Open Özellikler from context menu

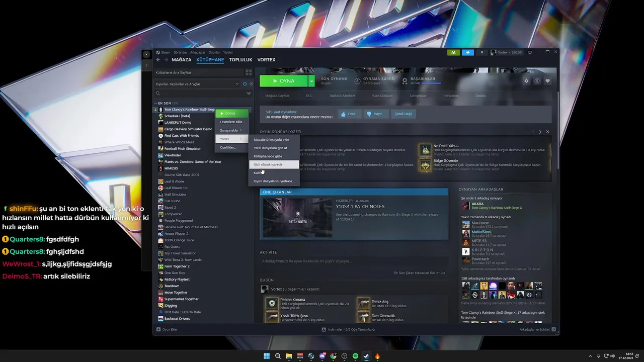click(232, 147)
